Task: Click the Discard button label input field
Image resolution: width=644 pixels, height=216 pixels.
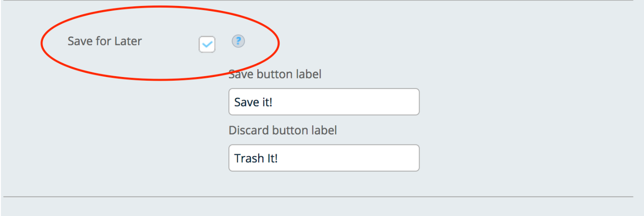Action: 323,158
